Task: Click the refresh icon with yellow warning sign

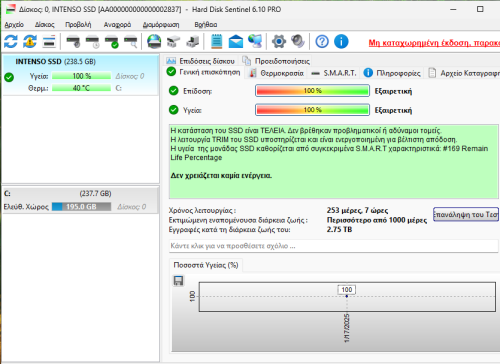Action: pyautogui.click(x=30, y=42)
